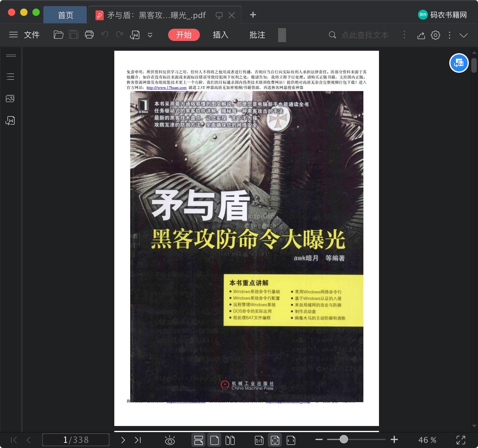This screenshot has width=478, height=448.
Task: Set actual size 1:1 zoom
Action: tap(259, 440)
